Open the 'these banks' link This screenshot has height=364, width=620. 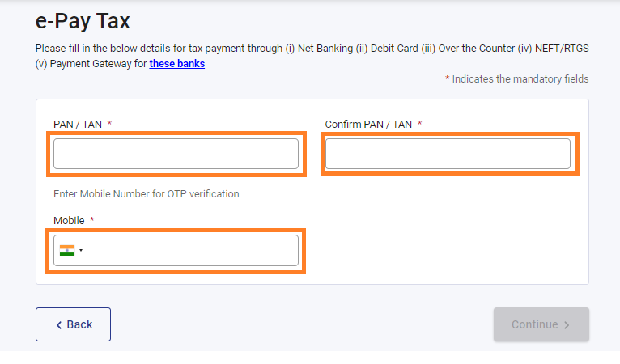(176, 64)
